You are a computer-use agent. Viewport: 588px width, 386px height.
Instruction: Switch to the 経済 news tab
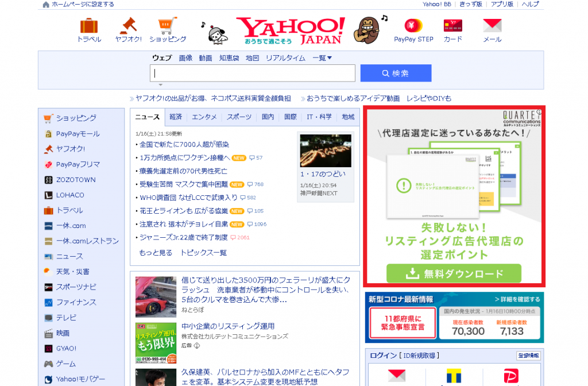(176, 117)
